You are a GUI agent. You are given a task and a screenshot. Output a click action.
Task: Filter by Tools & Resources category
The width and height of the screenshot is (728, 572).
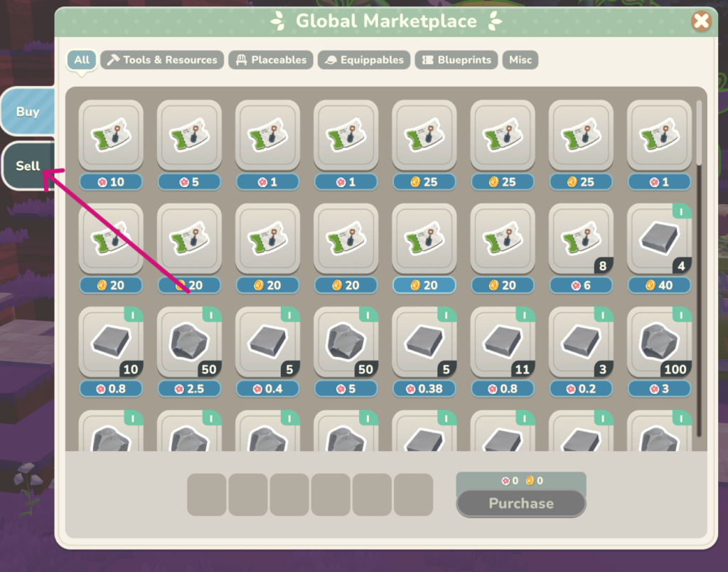coord(162,60)
